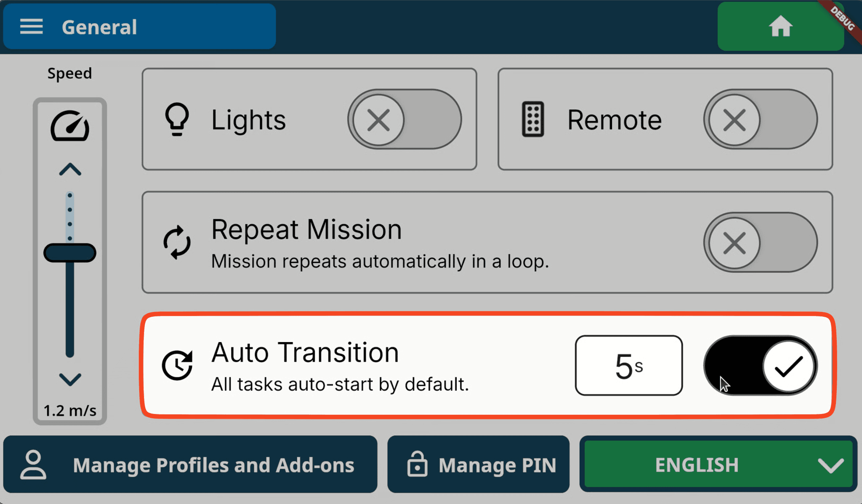
Task: Increase speed with the up chevron
Action: click(x=70, y=170)
